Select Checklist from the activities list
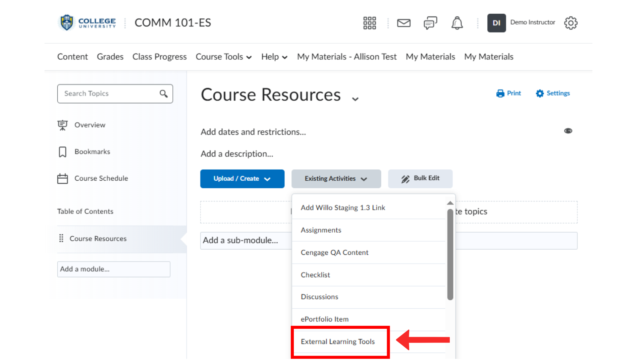The height and width of the screenshot is (362, 644). 369,275
